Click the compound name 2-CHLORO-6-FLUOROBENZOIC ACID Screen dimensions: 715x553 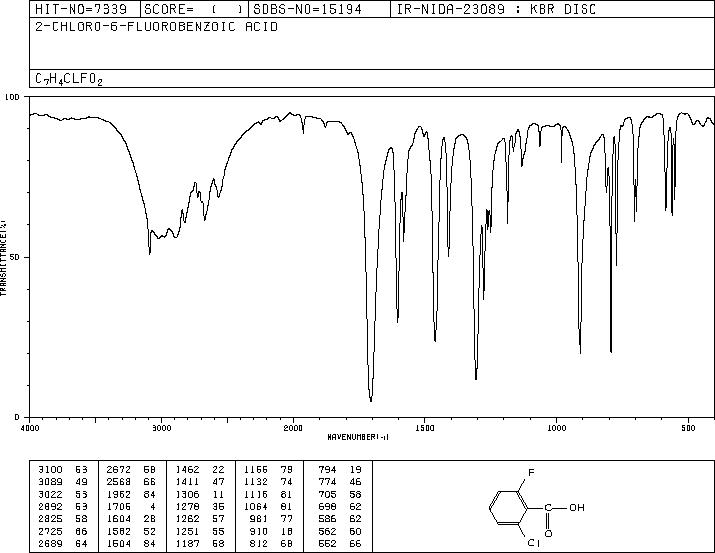pyautogui.click(x=156, y=27)
